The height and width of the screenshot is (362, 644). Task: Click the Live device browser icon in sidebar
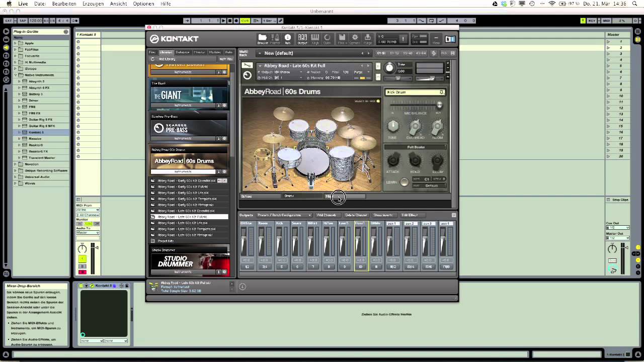[x=6, y=31]
